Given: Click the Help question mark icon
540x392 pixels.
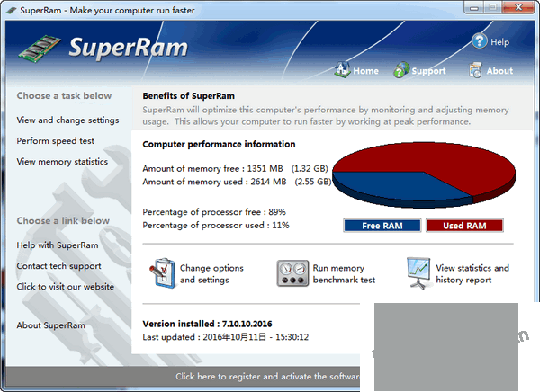Looking at the screenshot, I should tap(480, 41).
